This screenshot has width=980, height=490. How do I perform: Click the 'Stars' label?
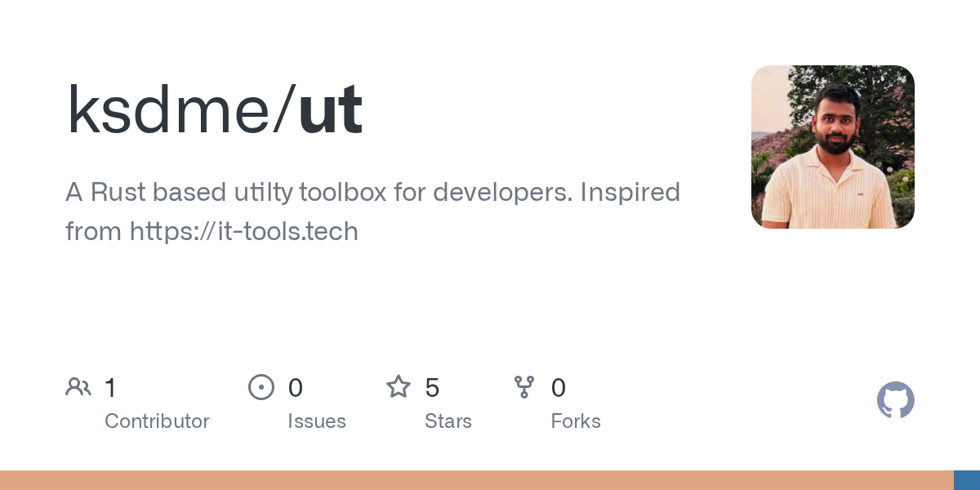[448, 421]
